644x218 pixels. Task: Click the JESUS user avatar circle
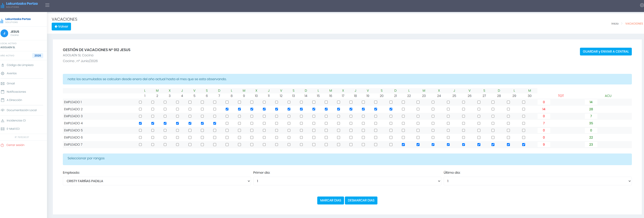click(x=4, y=33)
